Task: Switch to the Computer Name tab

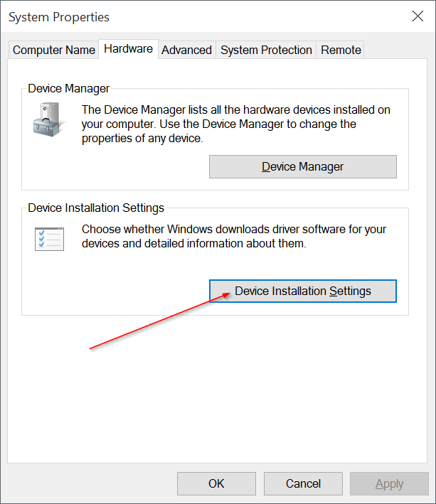Action: [x=53, y=50]
